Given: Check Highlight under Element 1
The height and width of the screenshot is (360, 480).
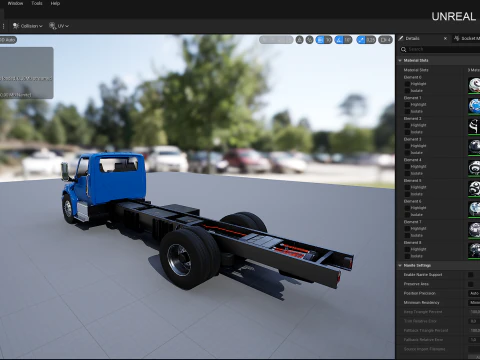Looking at the screenshot, I should [x=407, y=105].
